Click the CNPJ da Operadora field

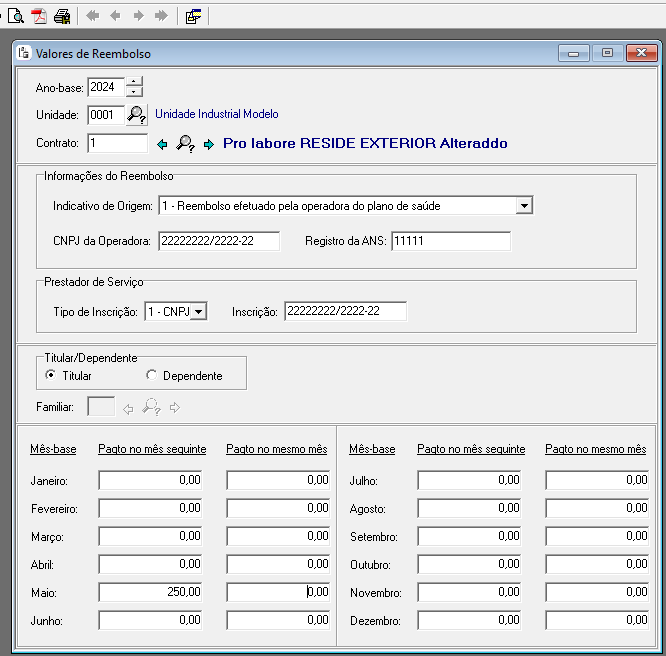[219, 241]
